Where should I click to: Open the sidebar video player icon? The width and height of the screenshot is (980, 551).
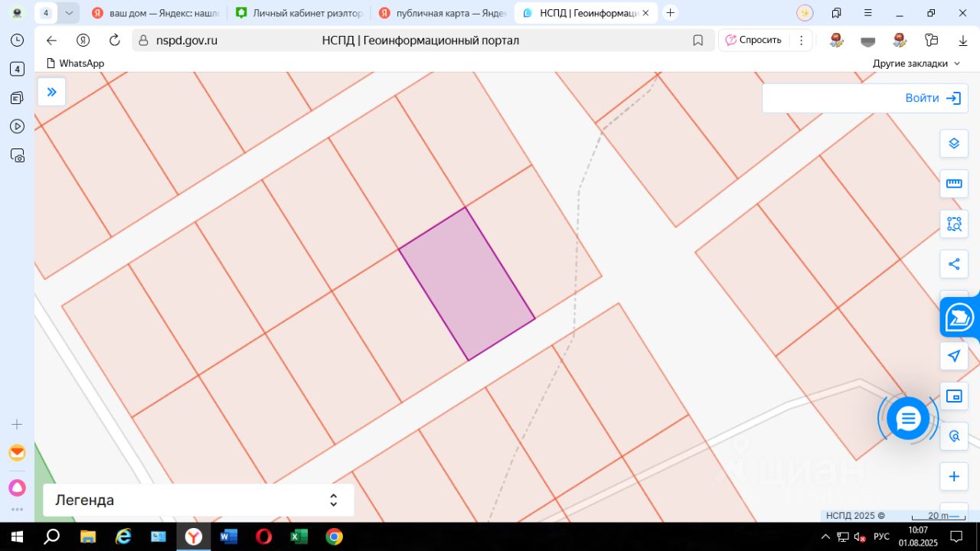click(x=17, y=126)
